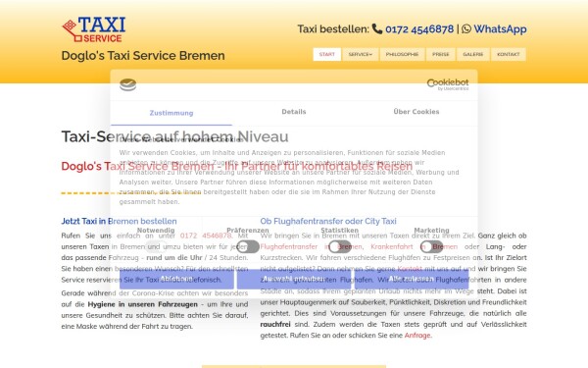Click "Doglo's Taxi Service Bremen" site title
Screen dimensions: 588x368
click(x=143, y=56)
